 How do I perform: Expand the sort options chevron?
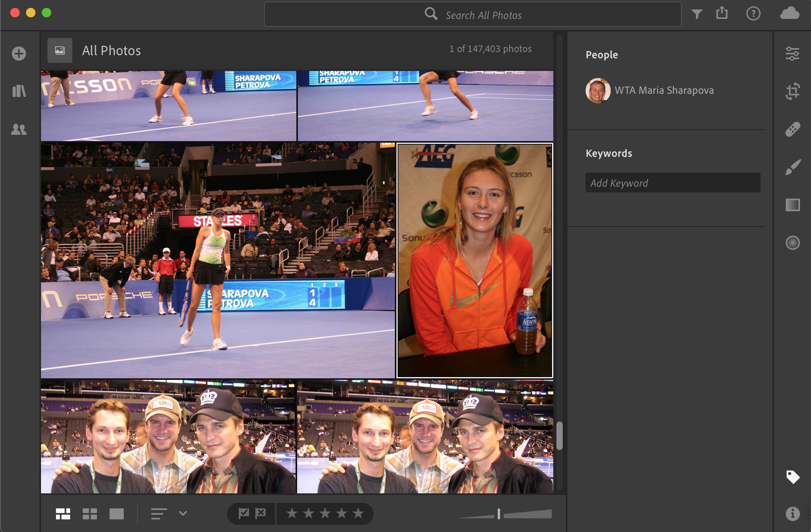tap(183, 513)
